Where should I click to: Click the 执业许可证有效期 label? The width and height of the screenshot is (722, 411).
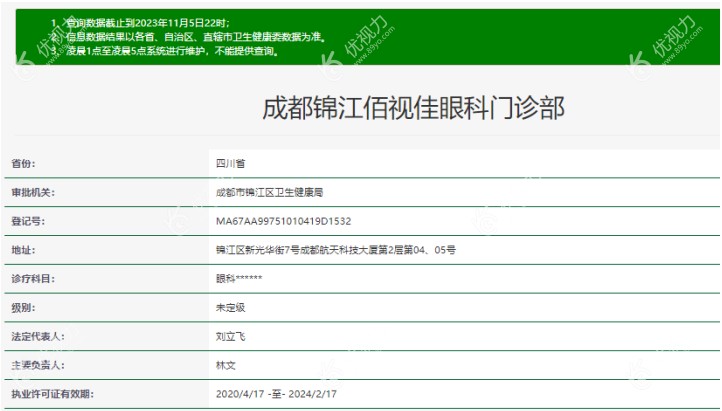click(x=52, y=394)
